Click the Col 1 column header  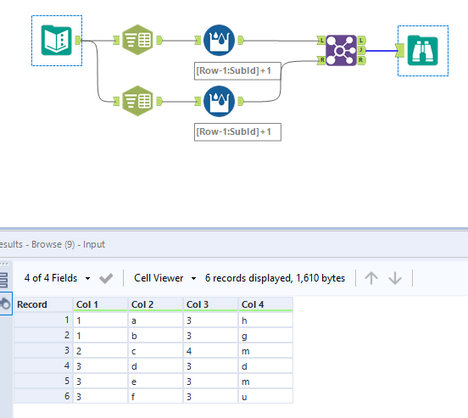tap(100, 304)
